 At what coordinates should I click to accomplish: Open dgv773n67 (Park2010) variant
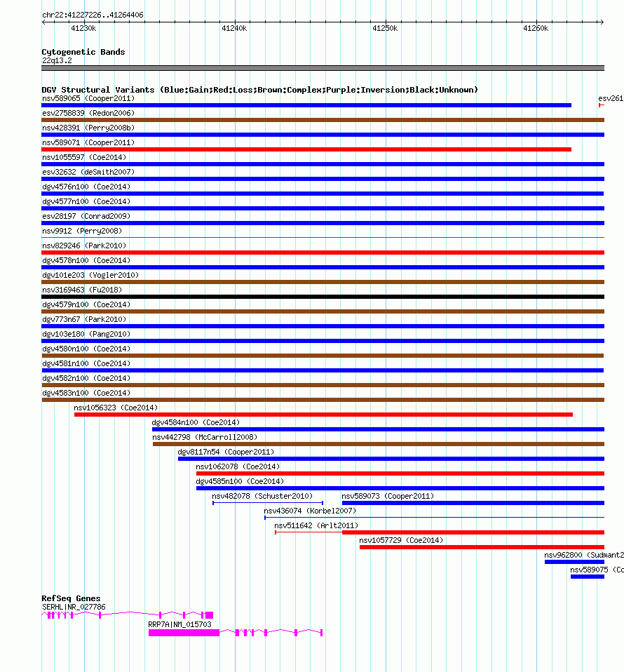323,326
